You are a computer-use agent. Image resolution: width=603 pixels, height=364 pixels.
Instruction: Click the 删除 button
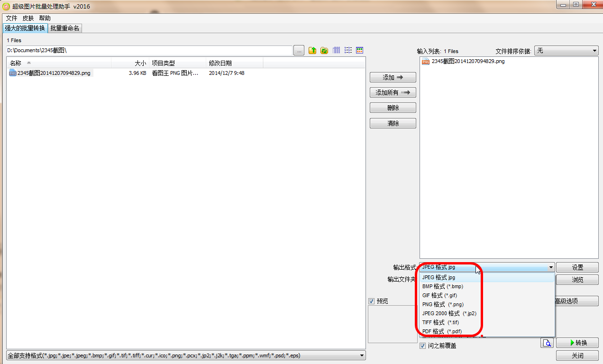click(393, 108)
